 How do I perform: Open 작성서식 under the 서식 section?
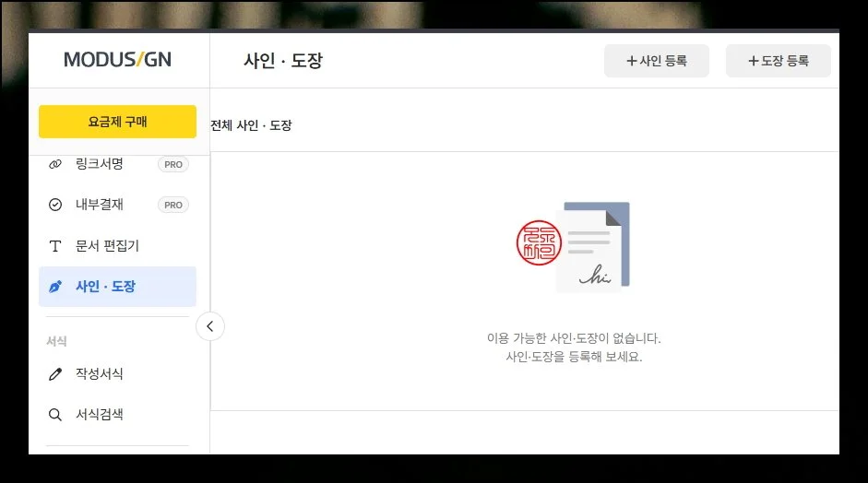(100, 374)
